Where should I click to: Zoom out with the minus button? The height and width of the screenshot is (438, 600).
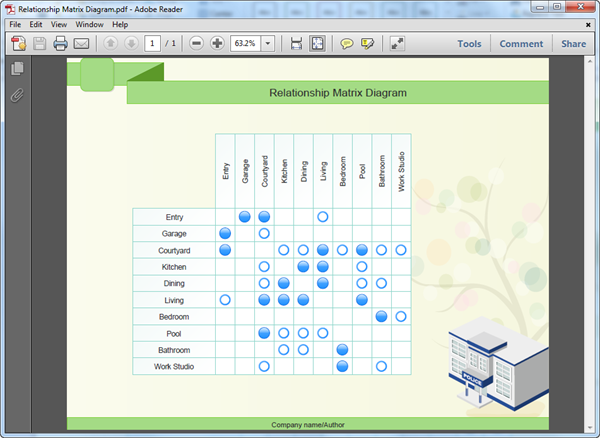click(x=196, y=44)
